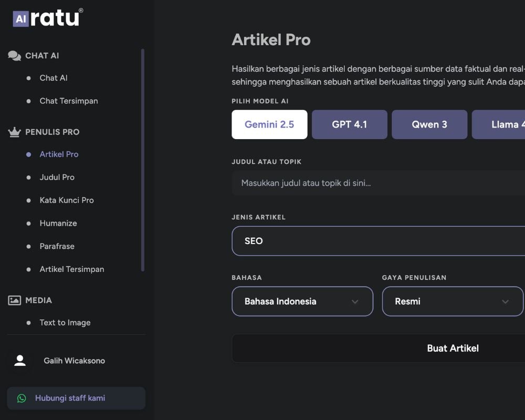Select the Qwen 3 model

pos(429,124)
